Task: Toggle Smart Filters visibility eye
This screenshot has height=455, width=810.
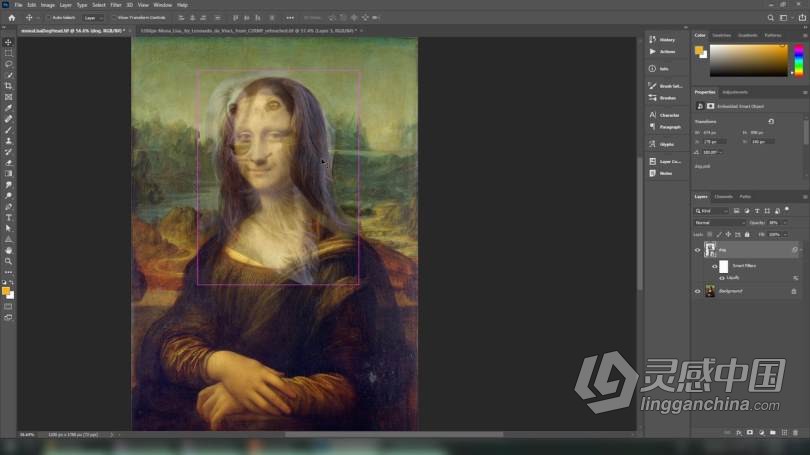Action: tap(715, 266)
